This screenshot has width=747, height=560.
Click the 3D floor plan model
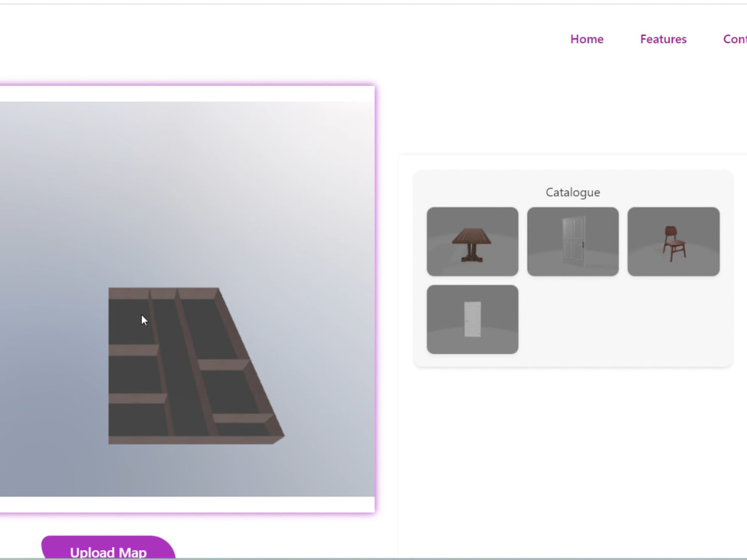196,366
